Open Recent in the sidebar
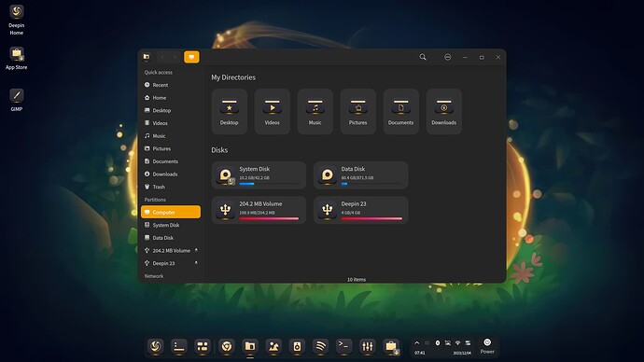Image resolution: width=644 pixels, height=362 pixels. [x=171, y=85]
